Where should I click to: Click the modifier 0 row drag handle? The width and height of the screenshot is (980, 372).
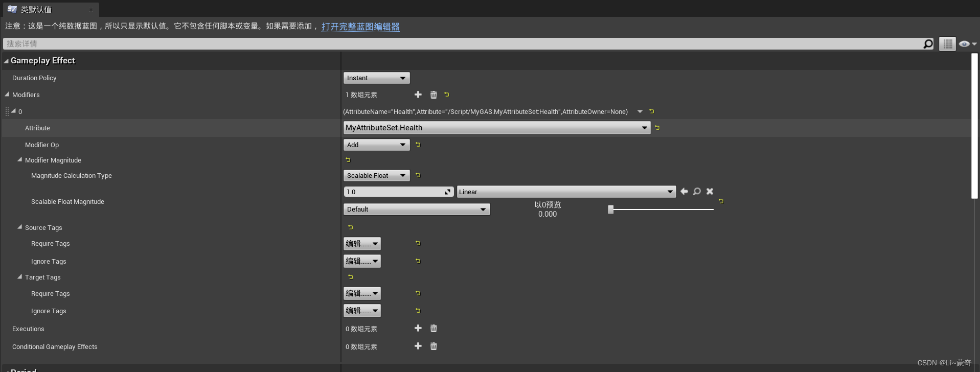7,111
